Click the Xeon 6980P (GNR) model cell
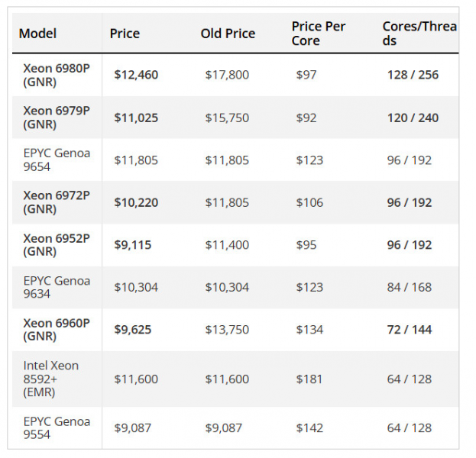 (x=57, y=75)
